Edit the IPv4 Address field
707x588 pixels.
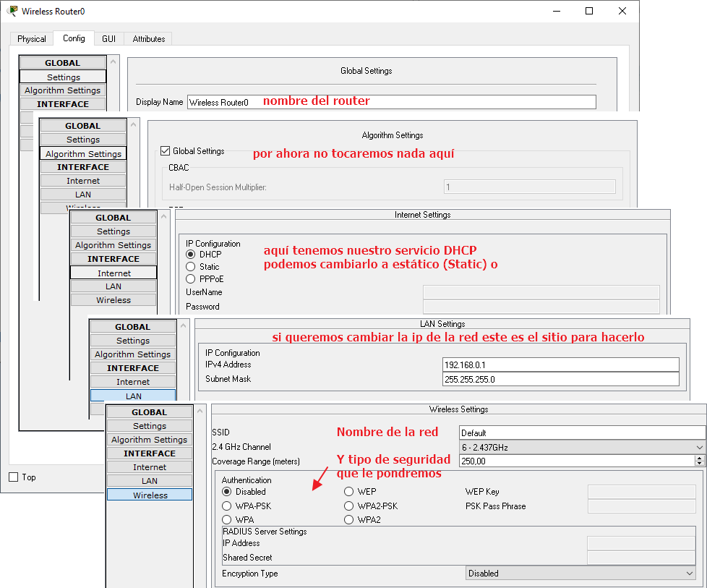click(x=560, y=365)
